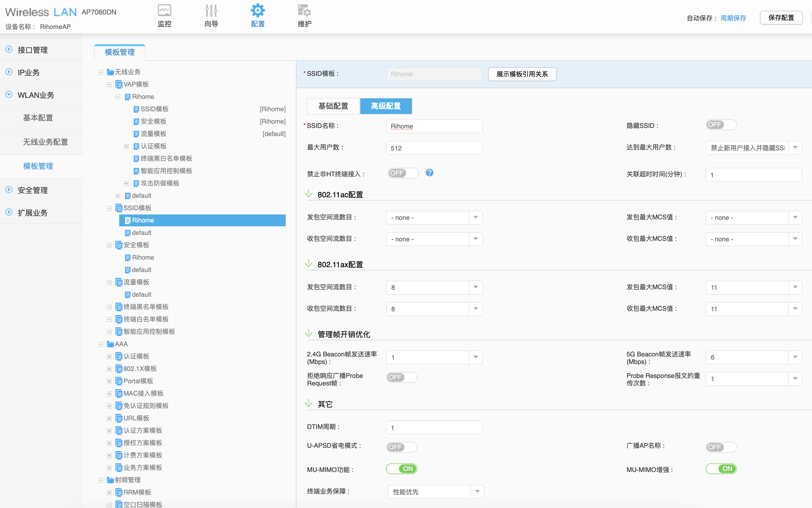
Task: Select the 模板管理 tab header
Action: click(120, 52)
